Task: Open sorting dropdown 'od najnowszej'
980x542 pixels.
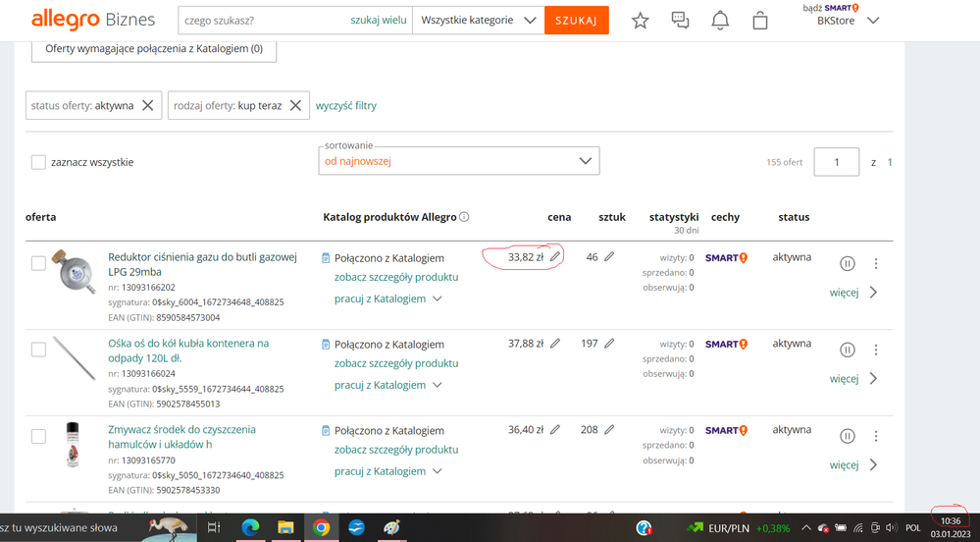Action: [x=458, y=161]
